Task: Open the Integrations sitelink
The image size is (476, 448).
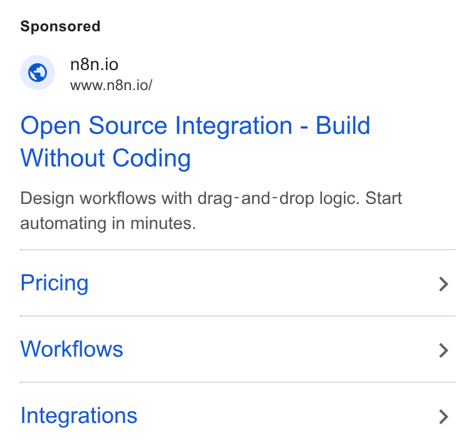Action: 79,415
